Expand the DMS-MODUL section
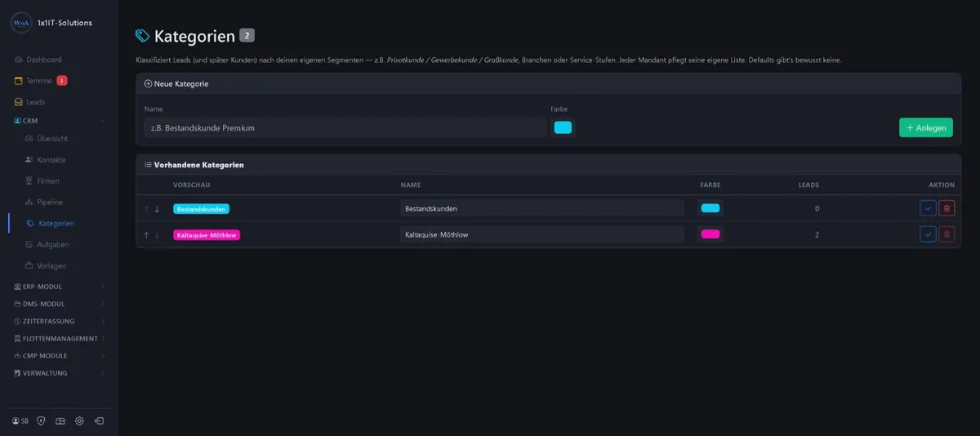This screenshot has width=980, height=436. 59,304
